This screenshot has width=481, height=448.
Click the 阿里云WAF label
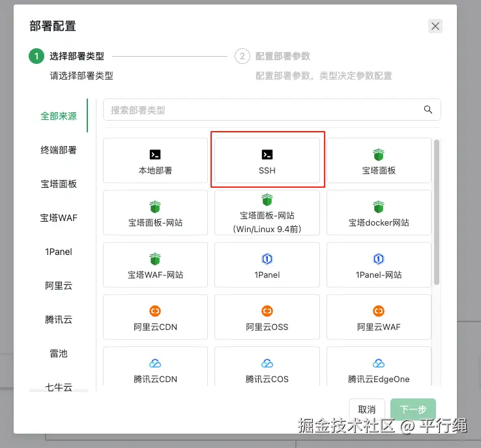coord(379,327)
